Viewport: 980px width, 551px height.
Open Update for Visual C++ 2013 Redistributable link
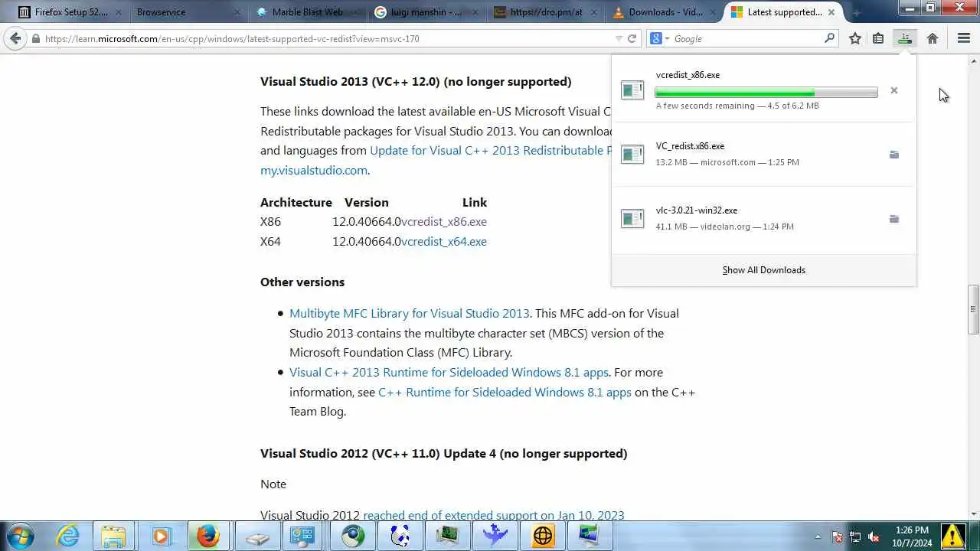(490, 151)
